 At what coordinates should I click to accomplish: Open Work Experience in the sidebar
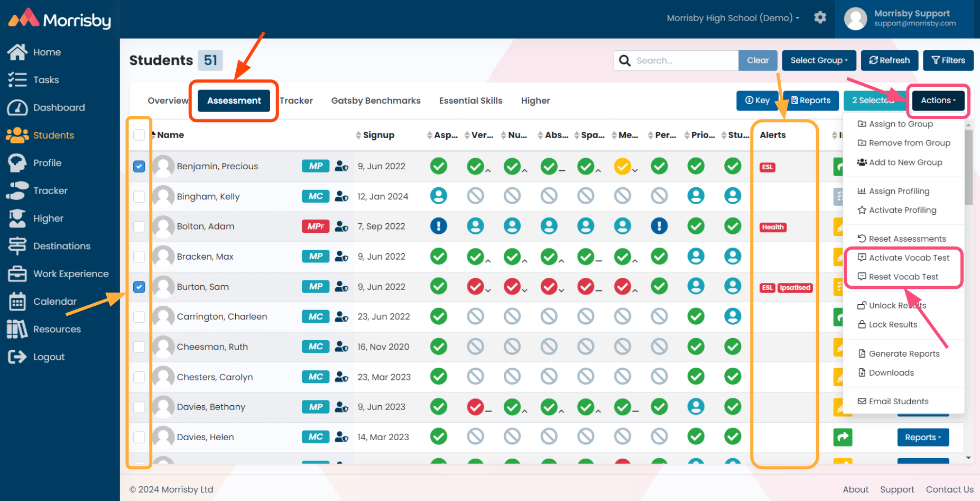tap(58, 274)
